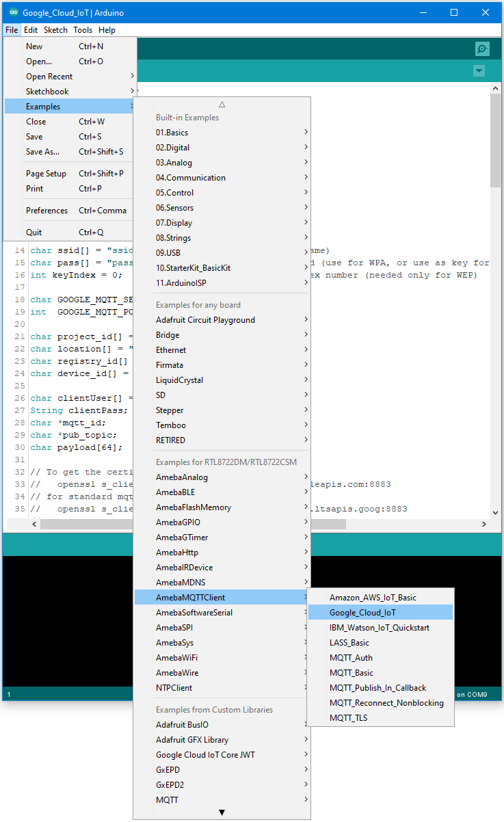Choose Print from the File menu
The width and height of the screenshot is (504, 822).
(70, 189)
